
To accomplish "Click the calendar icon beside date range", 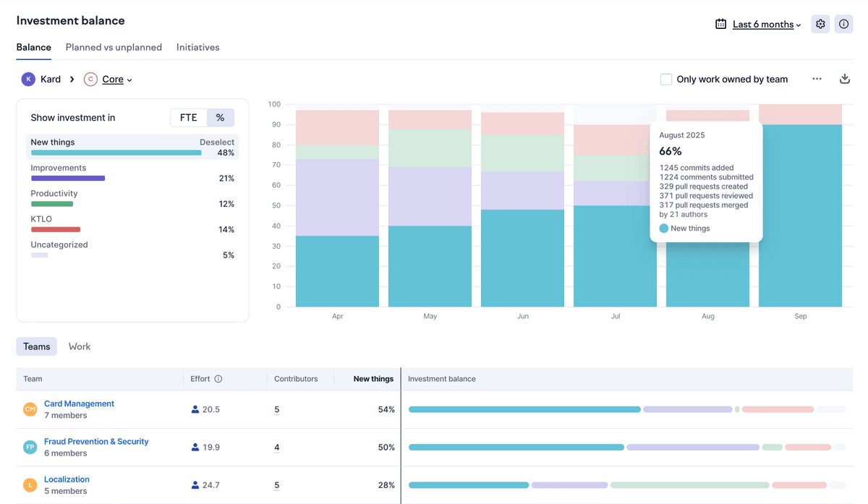I will (x=720, y=24).
